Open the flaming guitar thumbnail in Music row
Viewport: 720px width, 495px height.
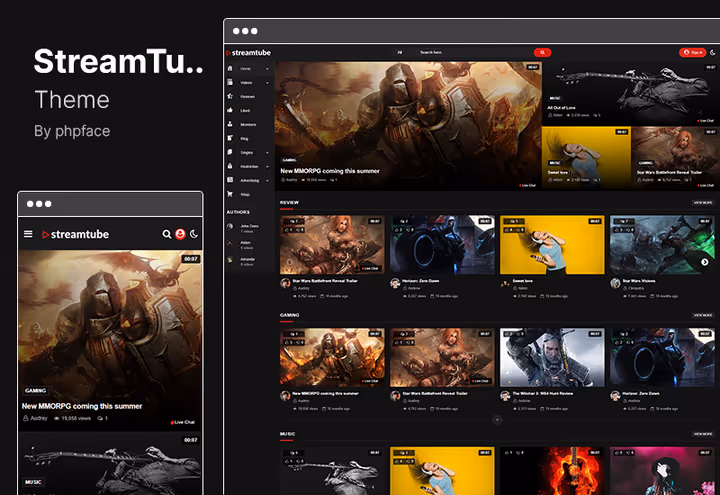552,471
